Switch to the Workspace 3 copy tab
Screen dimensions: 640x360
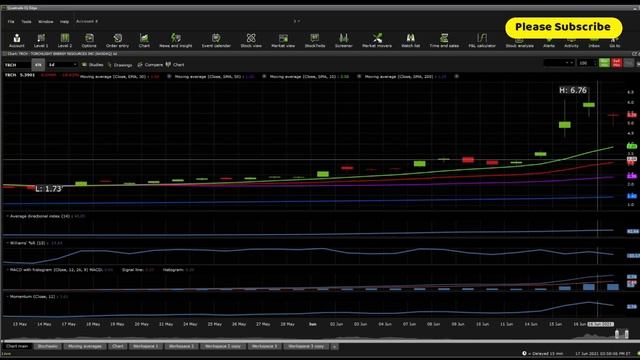pos(306,346)
